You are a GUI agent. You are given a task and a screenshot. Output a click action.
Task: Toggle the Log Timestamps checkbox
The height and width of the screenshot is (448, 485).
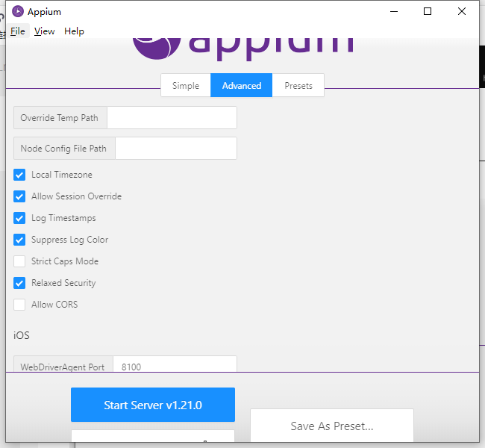click(x=19, y=218)
